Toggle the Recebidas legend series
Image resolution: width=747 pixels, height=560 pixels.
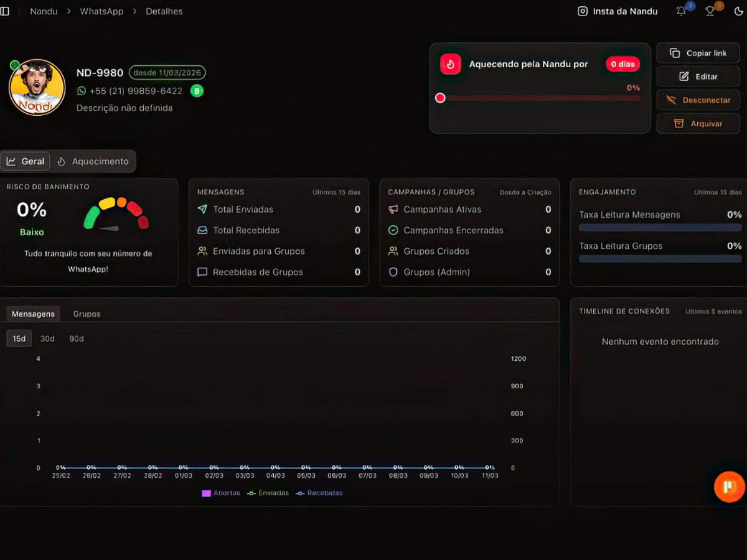(319, 493)
